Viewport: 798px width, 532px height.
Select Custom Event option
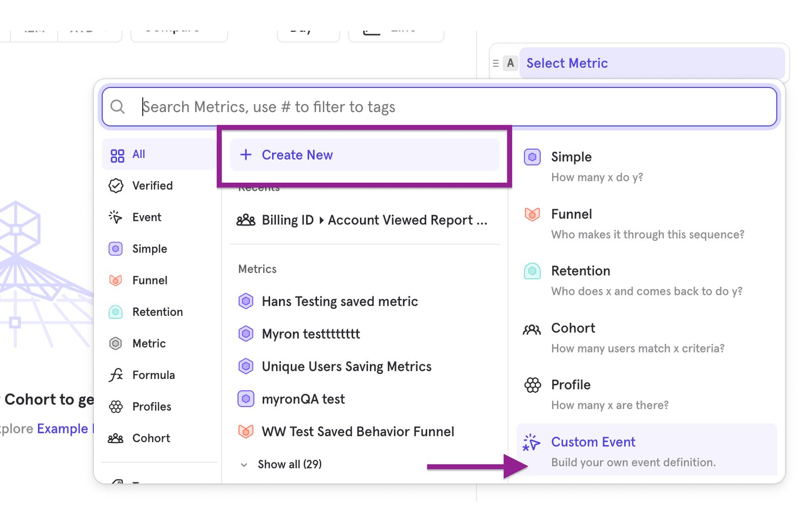click(x=646, y=450)
